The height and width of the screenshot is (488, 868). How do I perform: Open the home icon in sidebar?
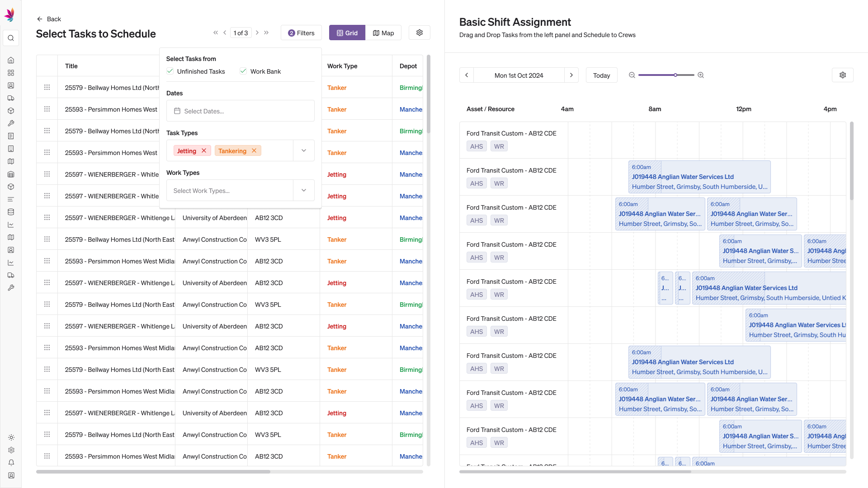[11, 60]
